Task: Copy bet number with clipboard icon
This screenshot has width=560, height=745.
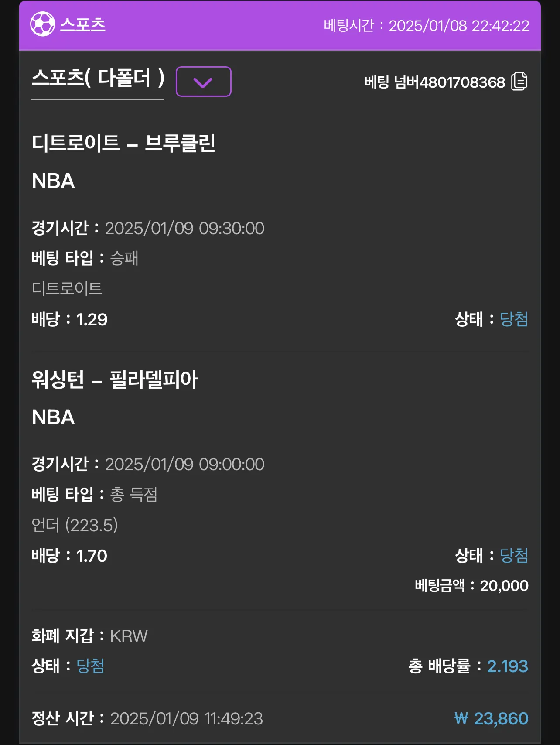Action: point(519,82)
